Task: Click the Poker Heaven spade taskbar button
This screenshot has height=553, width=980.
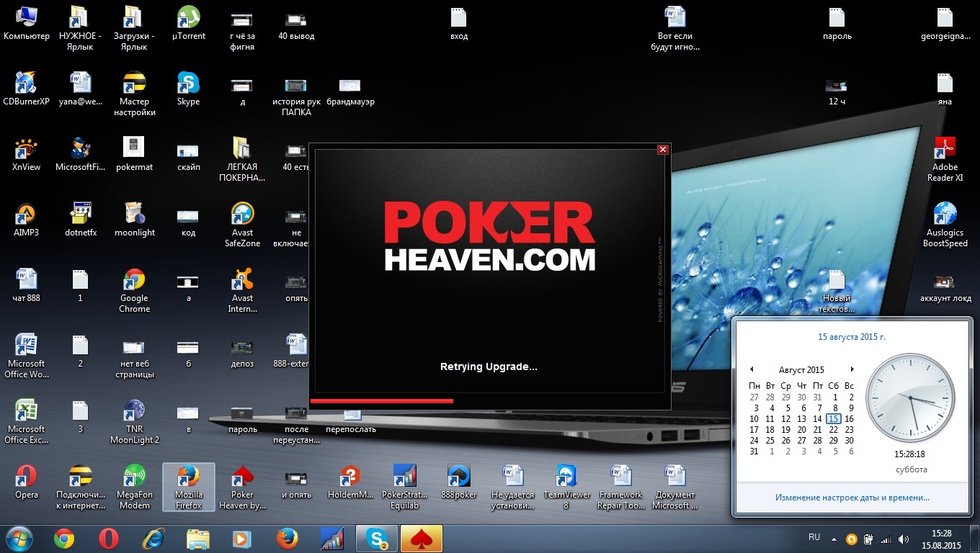Action: [421, 539]
